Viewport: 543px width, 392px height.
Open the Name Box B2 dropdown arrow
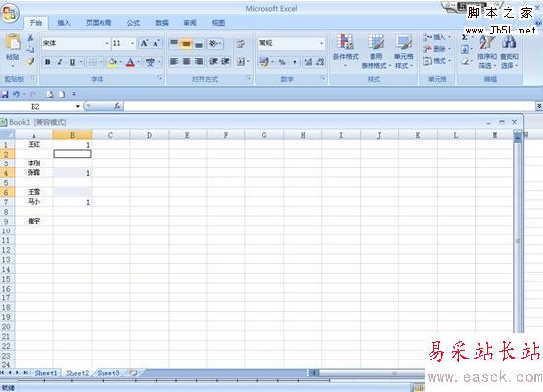tap(78, 106)
